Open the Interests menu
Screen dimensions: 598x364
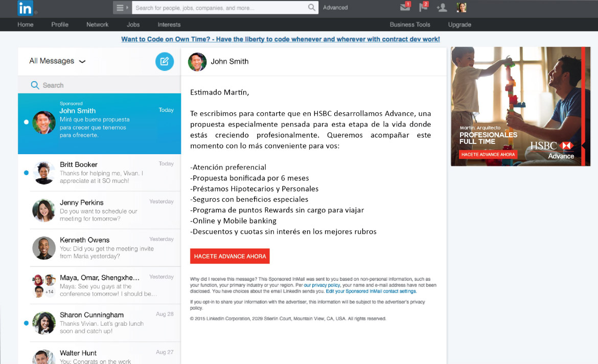pos(169,25)
